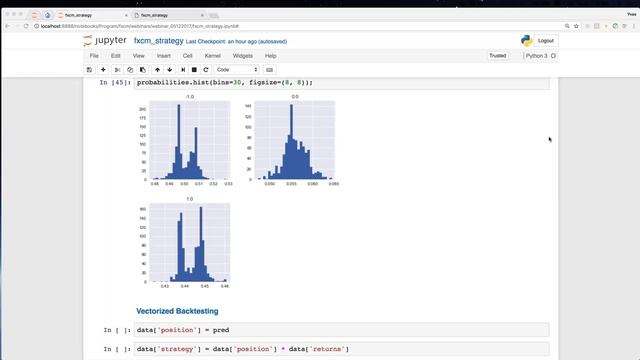Select the data['strategy'] code cell

coord(342,349)
